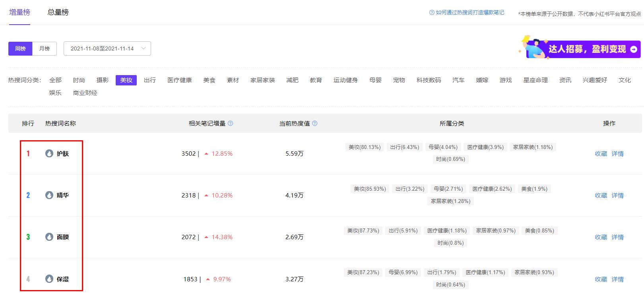Click 收藏 for the 面膜 row

point(601,237)
